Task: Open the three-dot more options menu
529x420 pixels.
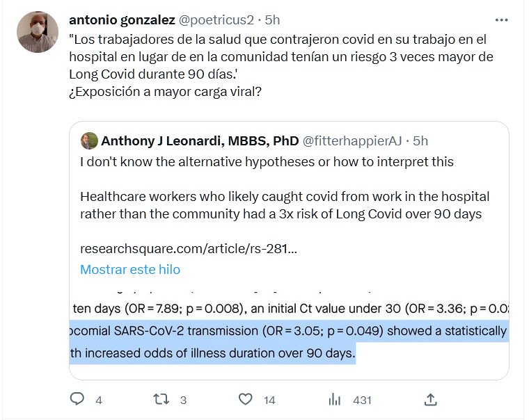Action: [501, 19]
